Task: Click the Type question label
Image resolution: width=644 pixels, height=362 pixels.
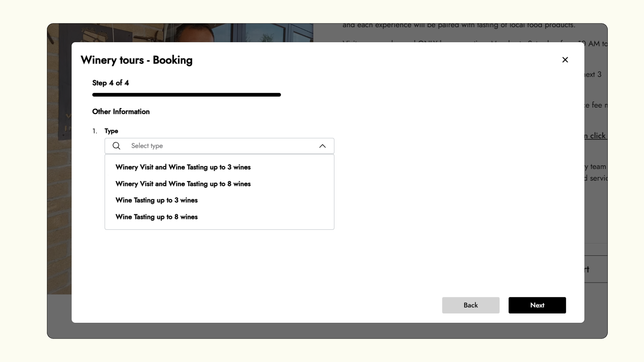Action: click(111, 131)
